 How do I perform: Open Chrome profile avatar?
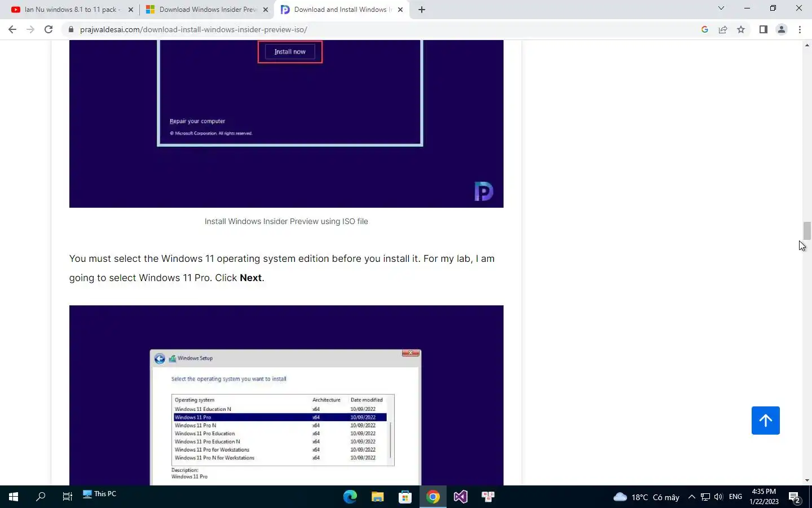coord(782,29)
